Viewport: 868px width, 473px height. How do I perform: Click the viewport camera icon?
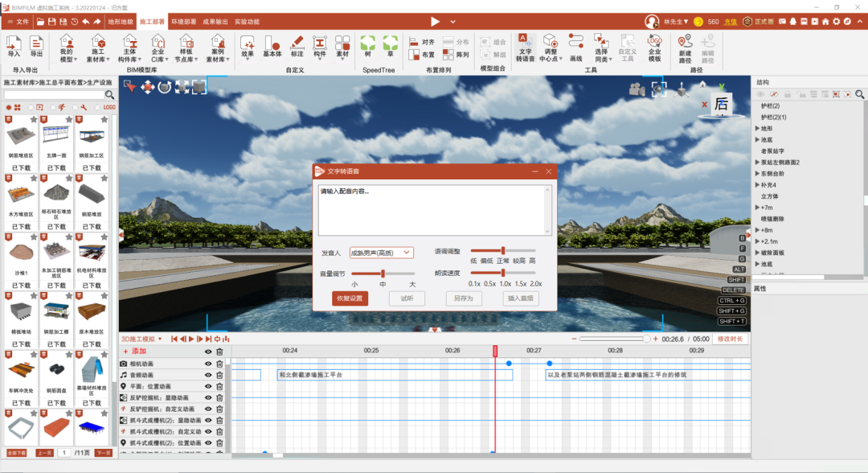coord(637,89)
